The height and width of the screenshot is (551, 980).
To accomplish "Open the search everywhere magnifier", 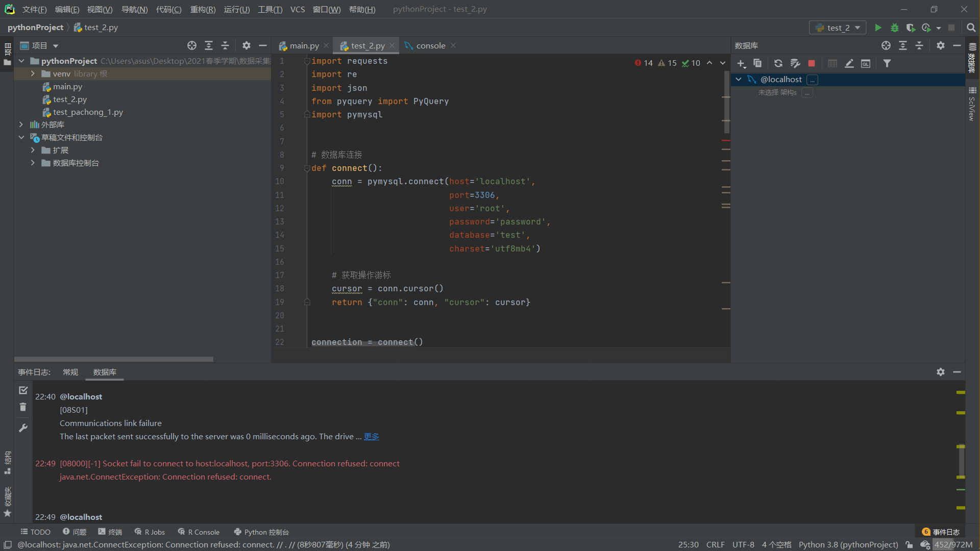I will click(971, 28).
